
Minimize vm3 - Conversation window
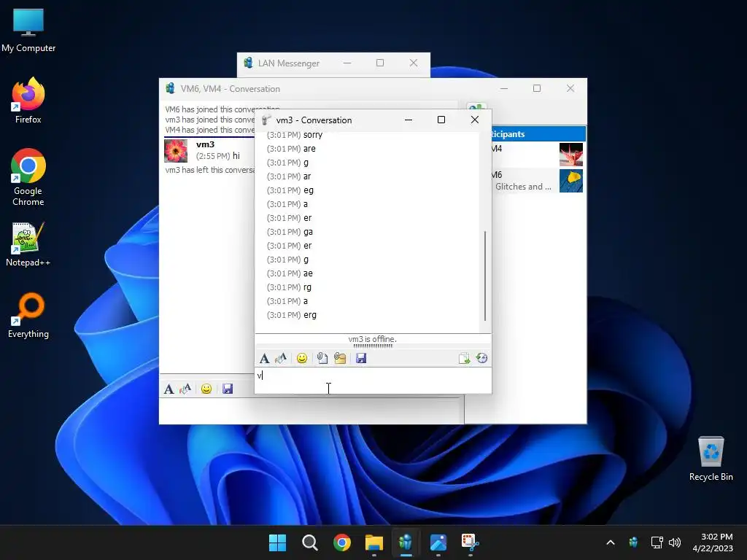tap(409, 120)
